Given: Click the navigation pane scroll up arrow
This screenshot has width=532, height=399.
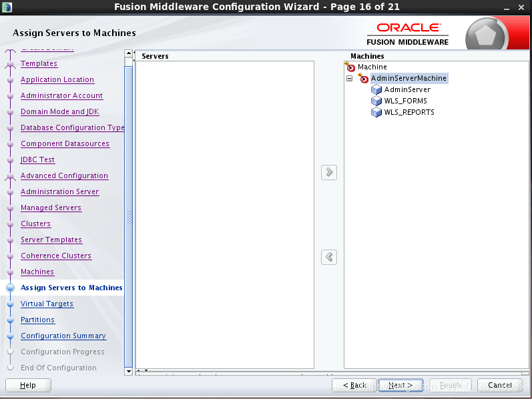Looking at the screenshot, I should tap(129, 53).
